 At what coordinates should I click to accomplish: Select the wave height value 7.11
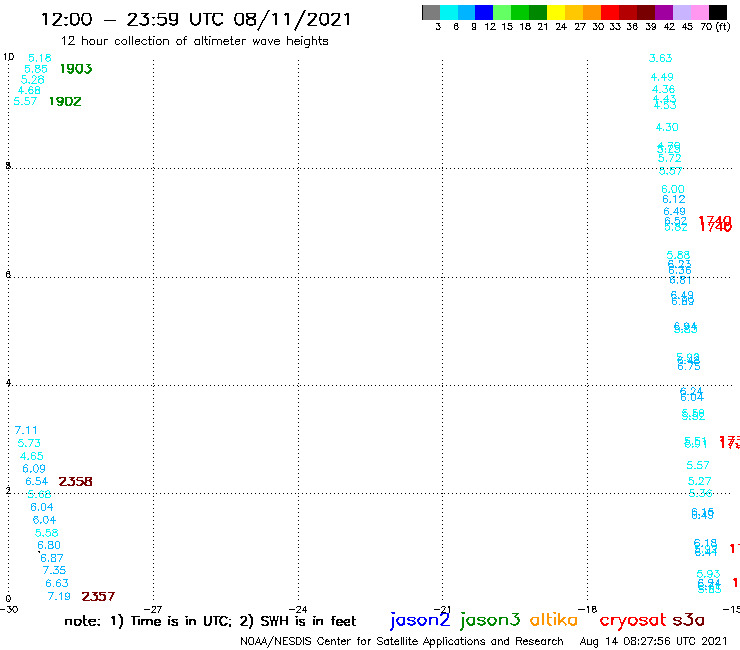pos(26,430)
